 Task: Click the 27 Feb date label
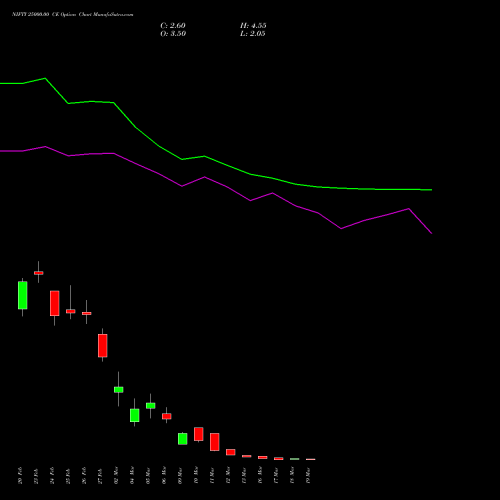(101, 475)
